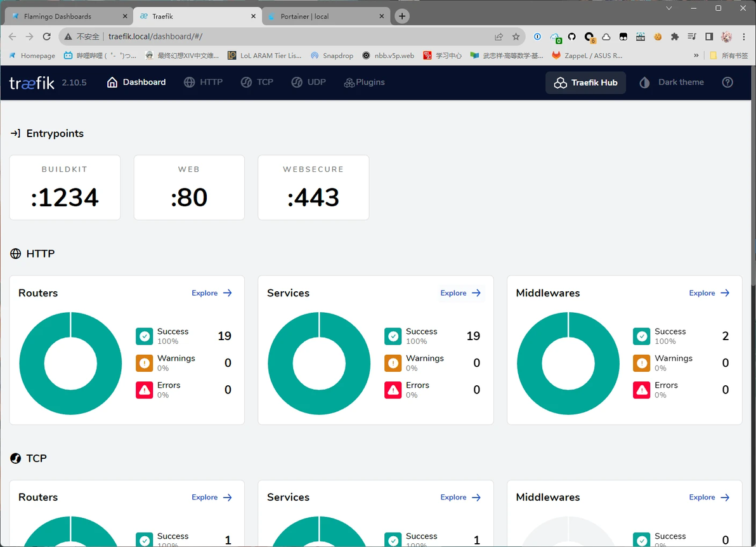Open the tab search dropdown arrow

point(668,8)
